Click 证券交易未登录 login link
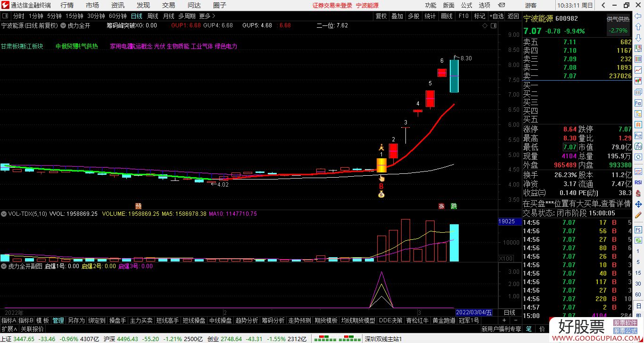Screen dimensions: 644x343 (x=332, y=6)
